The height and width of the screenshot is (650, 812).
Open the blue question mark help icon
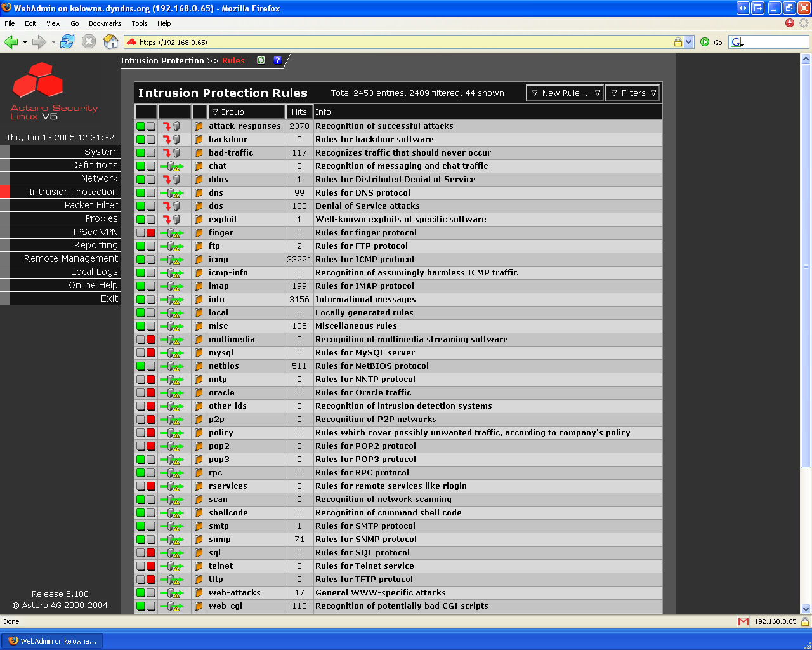(x=277, y=60)
